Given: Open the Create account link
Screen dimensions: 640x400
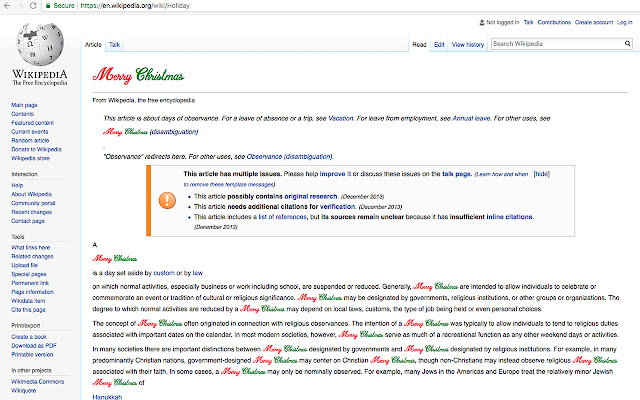Looking at the screenshot, I should coord(588,21).
